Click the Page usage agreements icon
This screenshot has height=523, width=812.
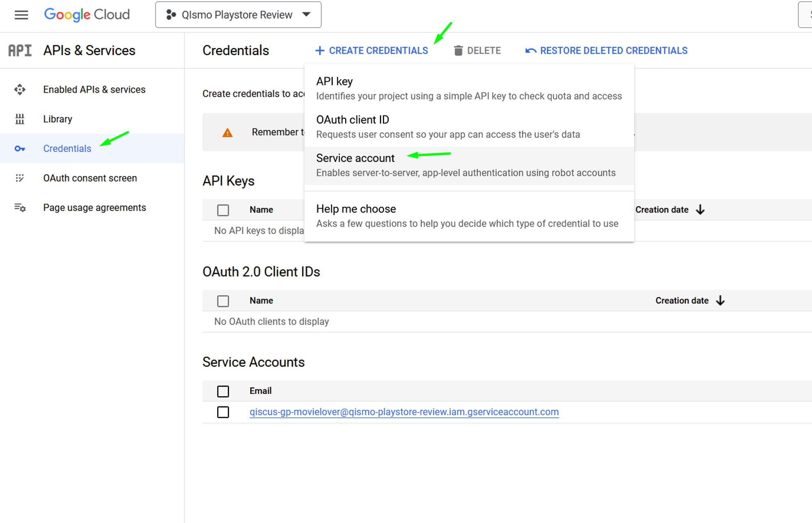point(20,208)
